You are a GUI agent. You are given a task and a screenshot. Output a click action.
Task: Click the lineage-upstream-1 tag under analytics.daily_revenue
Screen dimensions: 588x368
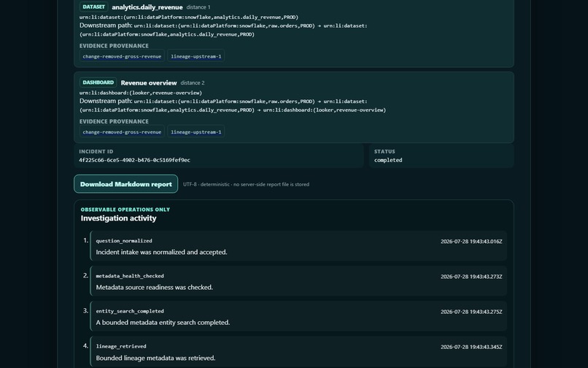[x=196, y=56]
